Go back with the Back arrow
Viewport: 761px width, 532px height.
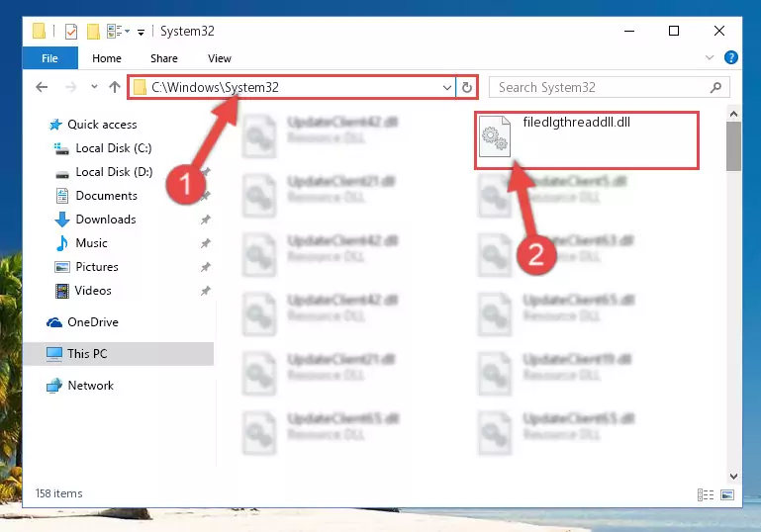point(42,87)
